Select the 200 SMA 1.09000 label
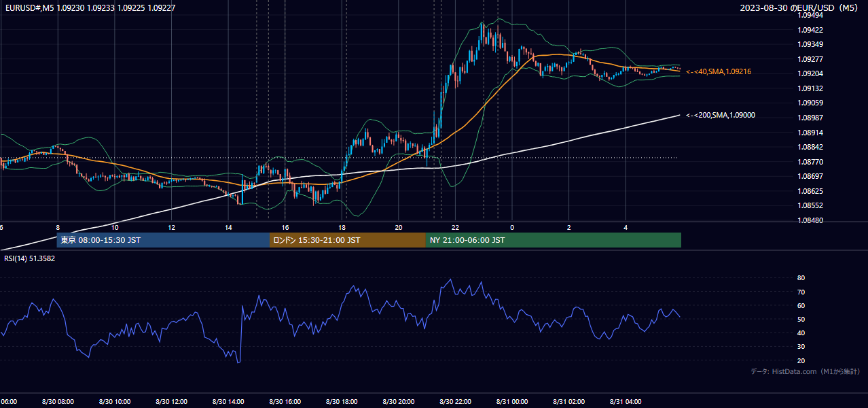 (x=720, y=115)
